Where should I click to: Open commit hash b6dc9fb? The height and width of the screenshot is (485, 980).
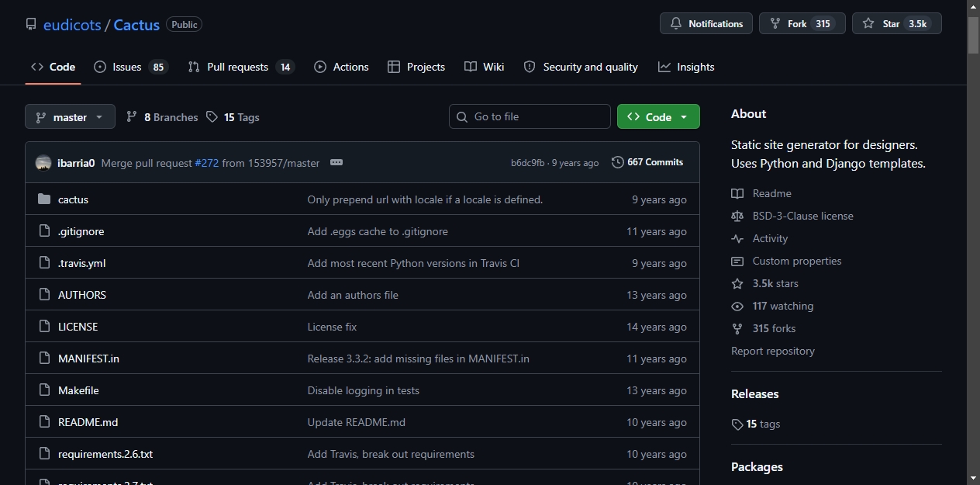coord(527,163)
